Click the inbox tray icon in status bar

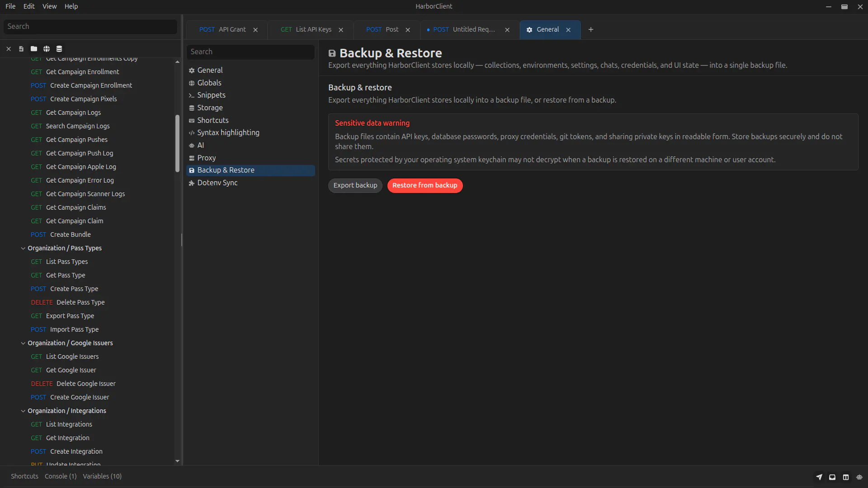point(832,477)
